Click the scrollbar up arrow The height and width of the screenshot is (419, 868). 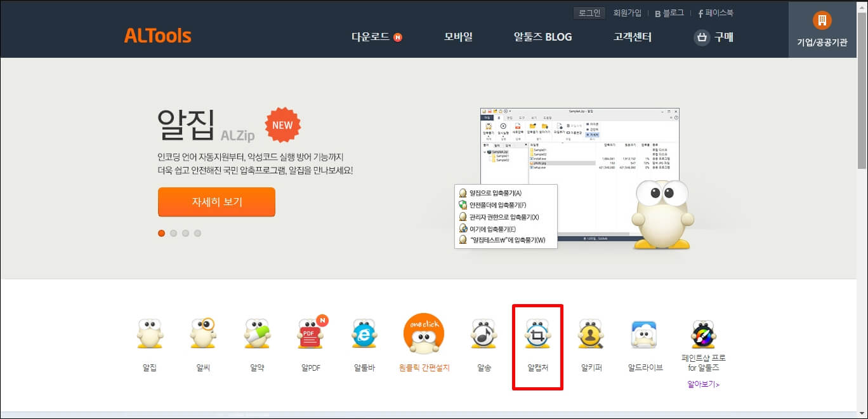click(x=862, y=5)
